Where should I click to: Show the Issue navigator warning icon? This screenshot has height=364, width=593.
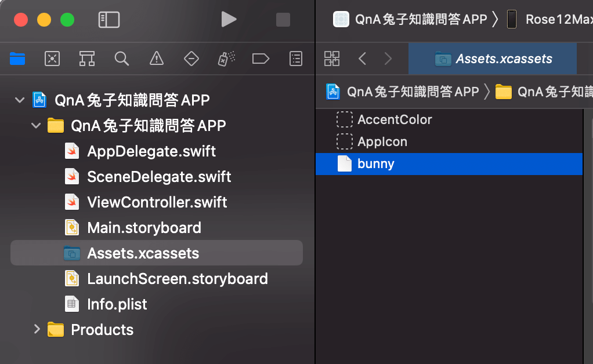coord(156,59)
